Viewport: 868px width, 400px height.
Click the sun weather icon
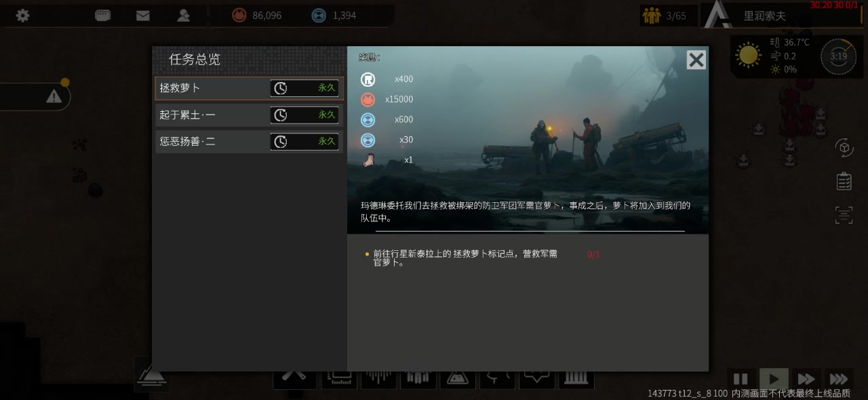tap(749, 55)
